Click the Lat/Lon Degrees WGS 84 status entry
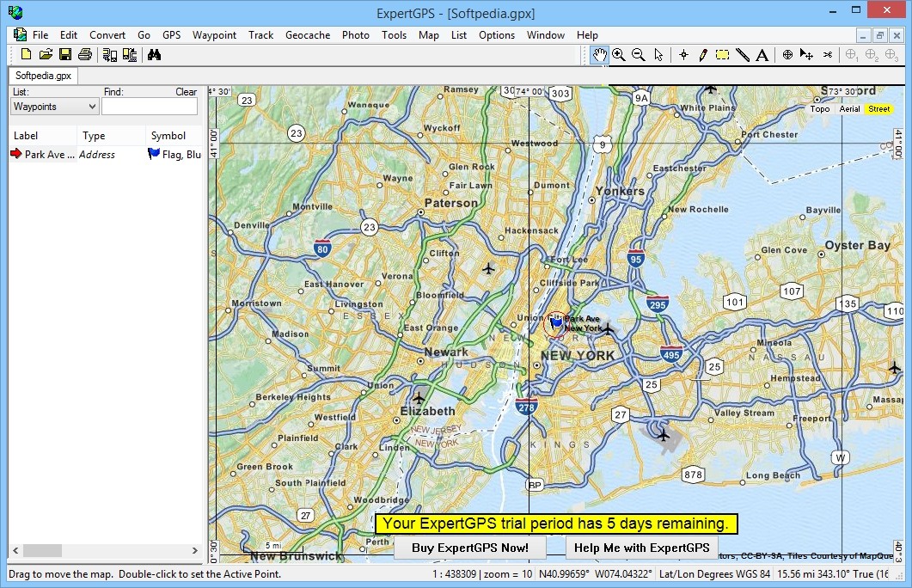This screenshot has width=912, height=588. (714, 574)
